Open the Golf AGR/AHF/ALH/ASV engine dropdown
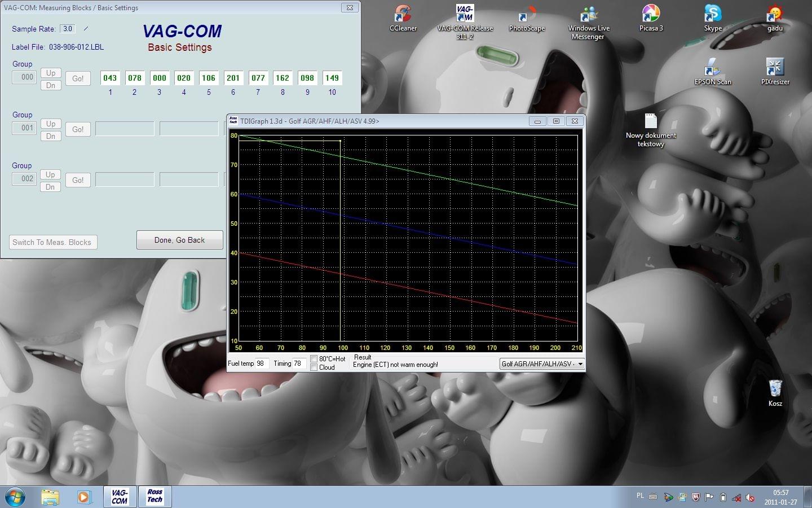812x508 pixels. [x=542, y=364]
